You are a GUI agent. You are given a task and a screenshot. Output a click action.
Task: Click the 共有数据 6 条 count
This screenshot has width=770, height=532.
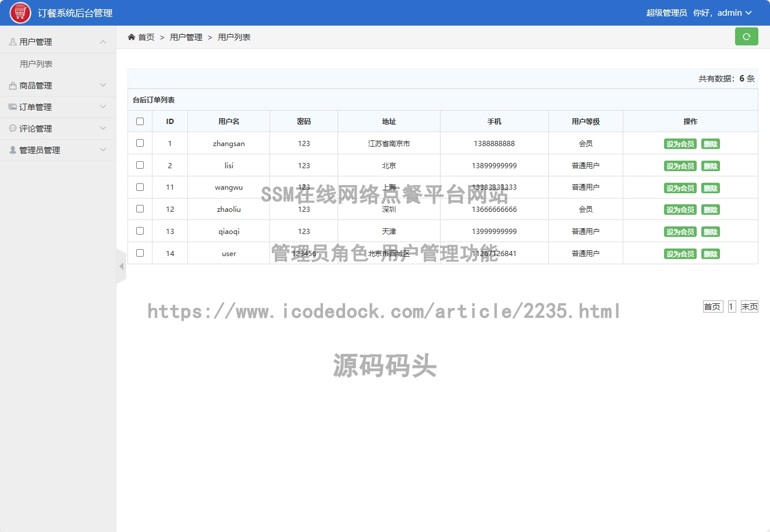coord(726,79)
